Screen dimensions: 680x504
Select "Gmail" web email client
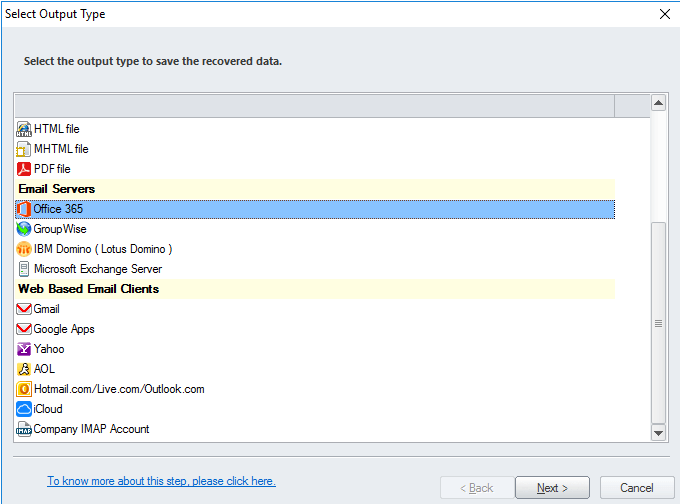[46, 309]
